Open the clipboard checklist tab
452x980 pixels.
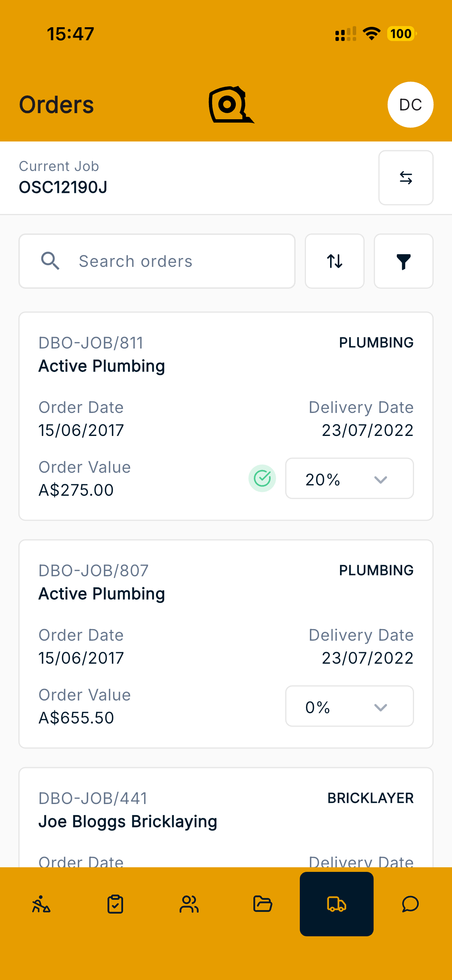115,904
